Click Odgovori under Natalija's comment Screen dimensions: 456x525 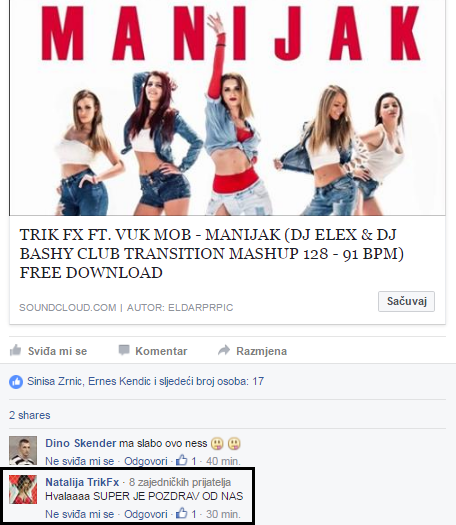point(146,514)
